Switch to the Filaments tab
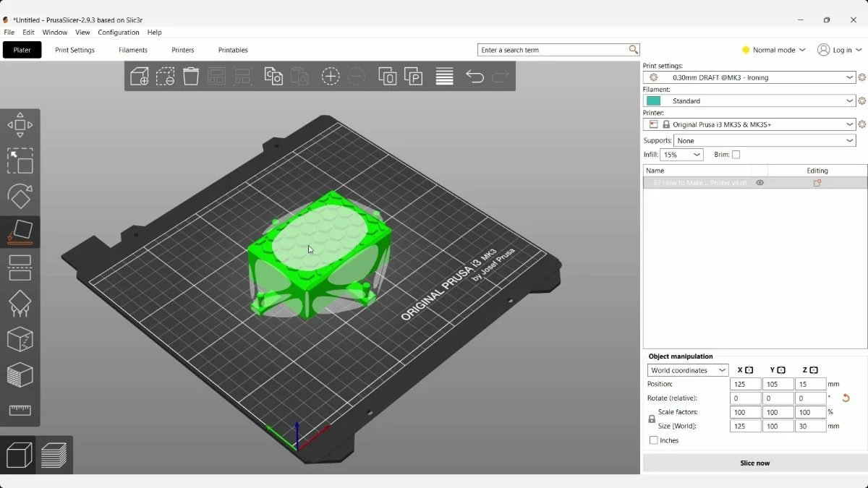 point(133,50)
